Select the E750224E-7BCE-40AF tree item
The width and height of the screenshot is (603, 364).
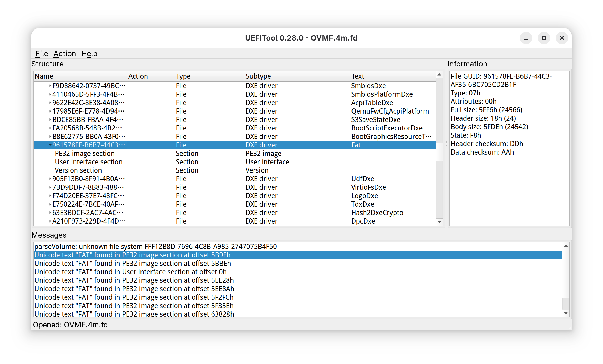coord(88,204)
